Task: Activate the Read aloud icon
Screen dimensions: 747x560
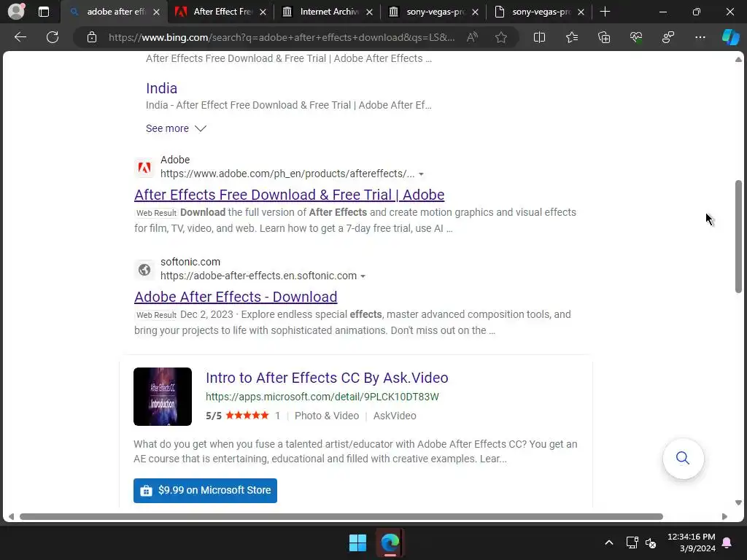Action: 472,37
